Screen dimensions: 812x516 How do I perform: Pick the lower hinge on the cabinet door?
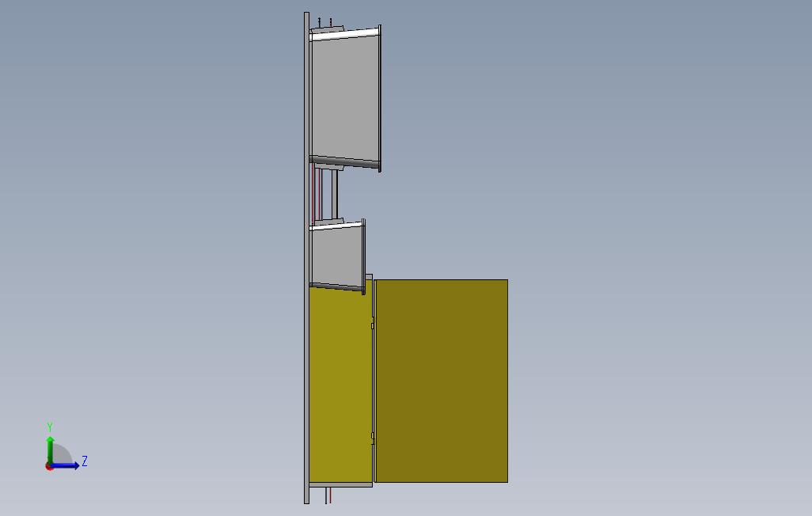coord(373,438)
